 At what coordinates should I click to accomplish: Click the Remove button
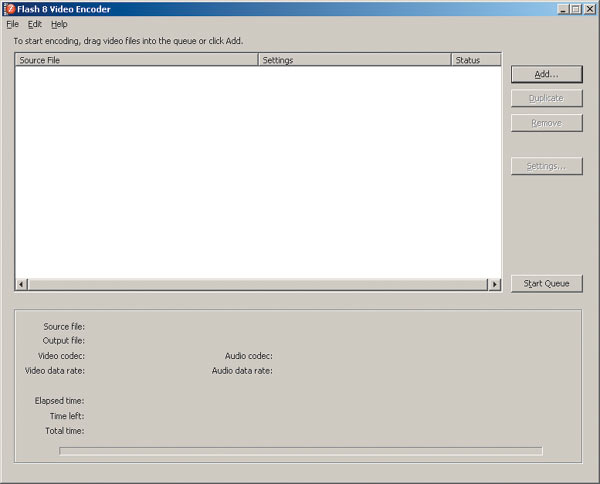[x=546, y=123]
